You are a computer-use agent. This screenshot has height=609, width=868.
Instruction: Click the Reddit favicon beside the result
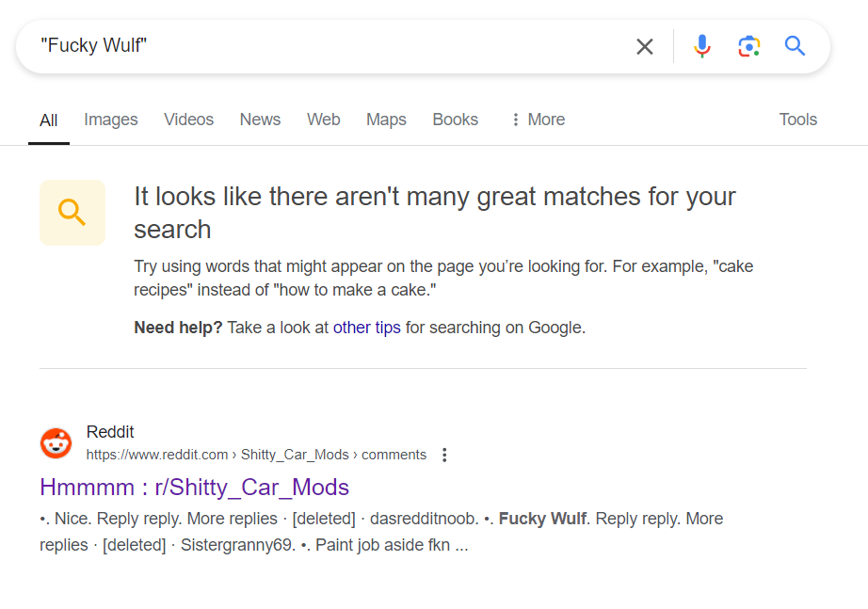[56, 442]
